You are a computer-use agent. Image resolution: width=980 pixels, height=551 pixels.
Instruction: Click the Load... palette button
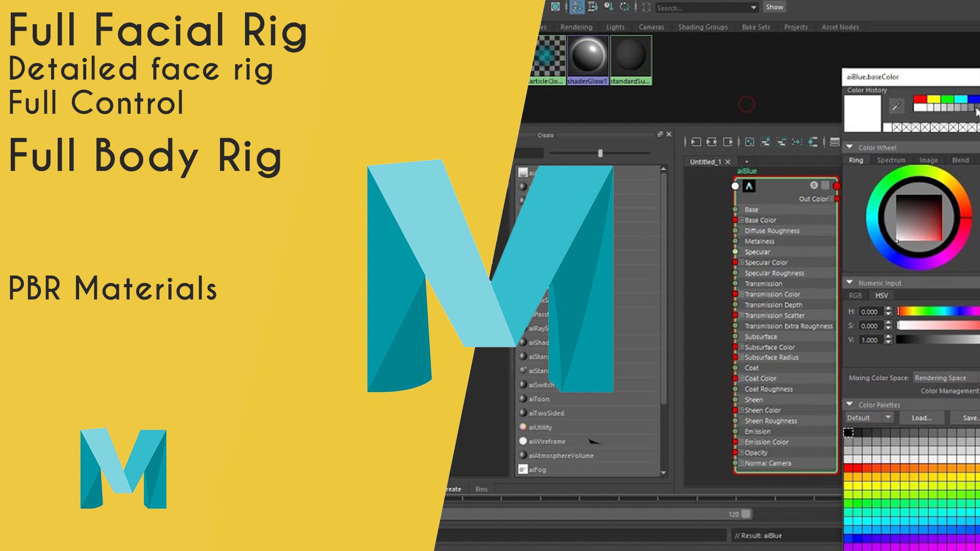click(x=922, y=418)
